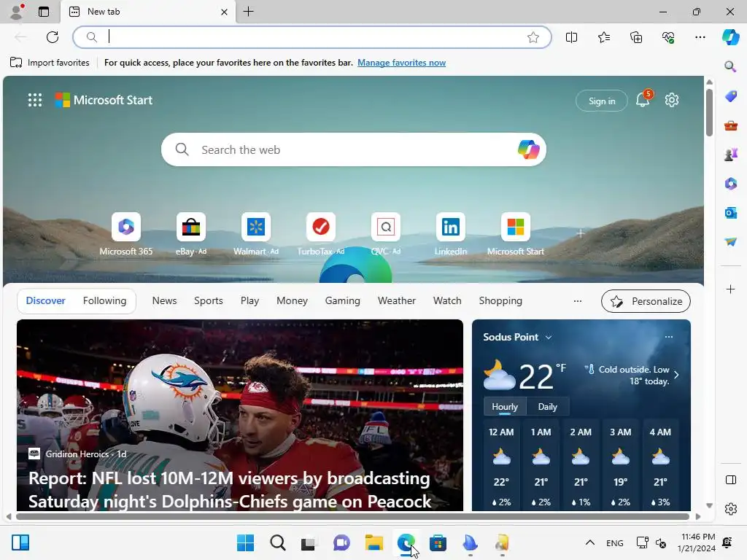Open Settings and more menu
The image size is (747, 560).
pyautogui.click(x=700, y=37)
